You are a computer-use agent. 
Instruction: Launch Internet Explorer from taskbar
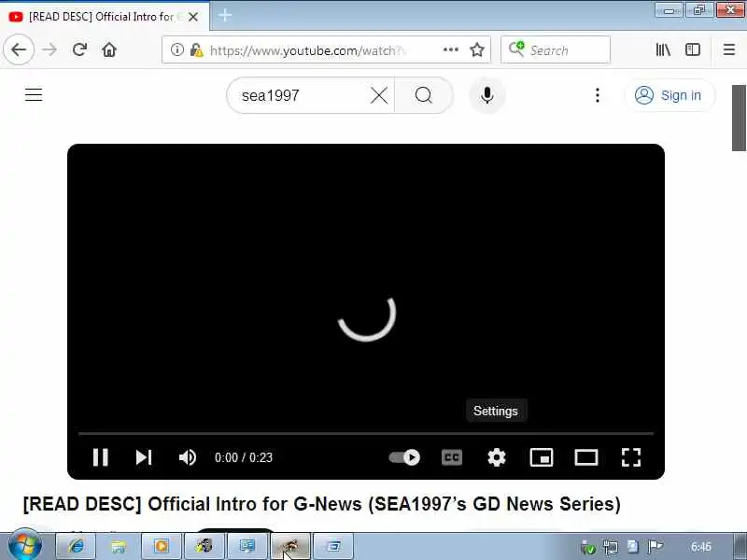click(x=77, y=546)
